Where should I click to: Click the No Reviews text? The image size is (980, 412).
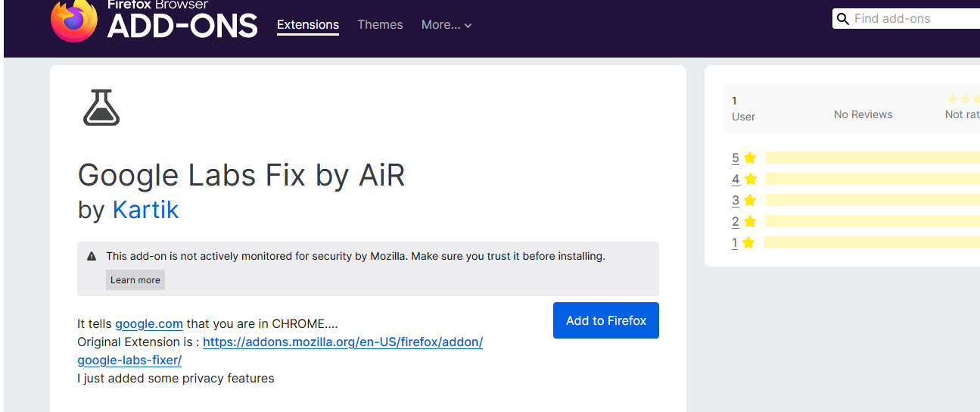863,114
